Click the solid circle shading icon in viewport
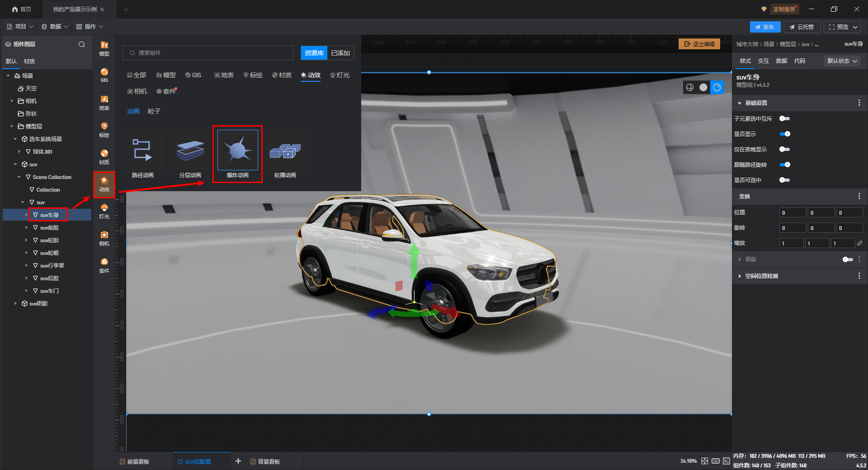The height and width of the screenshot is (470, 868). (x=703, y=87)
